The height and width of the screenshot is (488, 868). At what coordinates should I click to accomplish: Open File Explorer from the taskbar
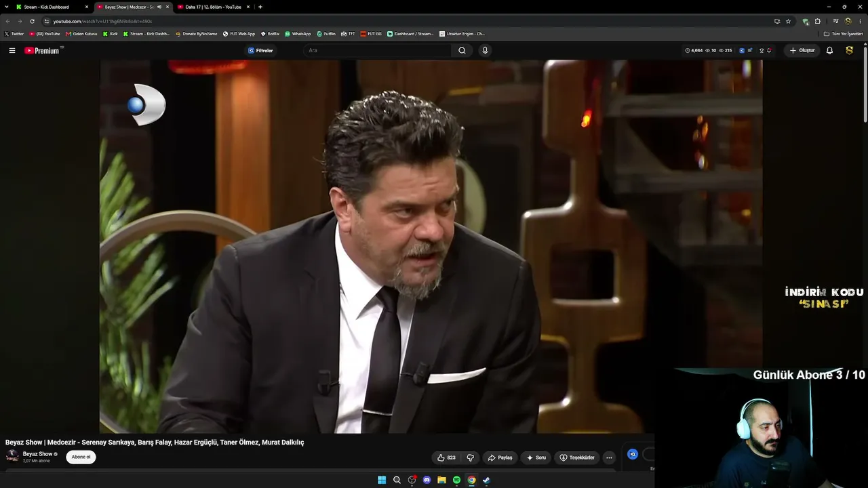[441, 480]
